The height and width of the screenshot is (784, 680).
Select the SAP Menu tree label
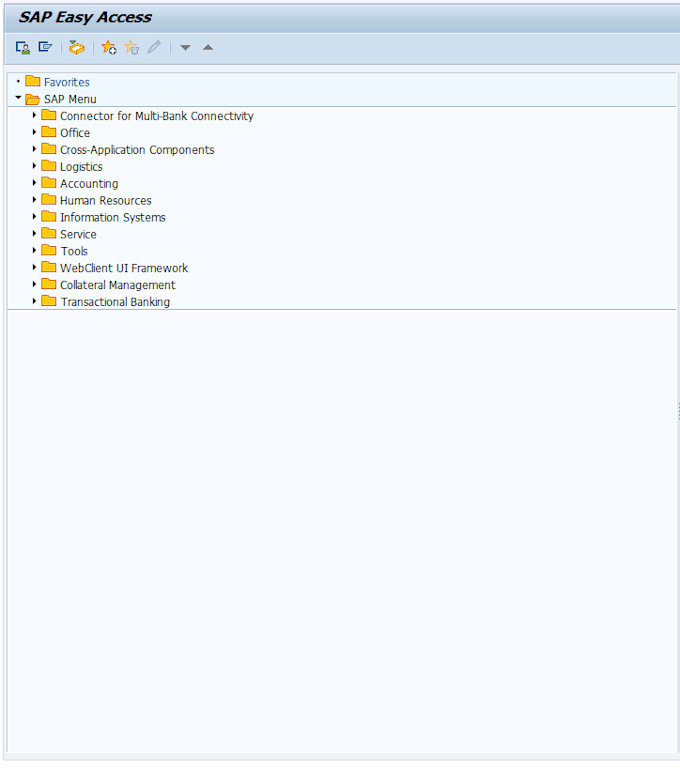[x=70, y=99]
